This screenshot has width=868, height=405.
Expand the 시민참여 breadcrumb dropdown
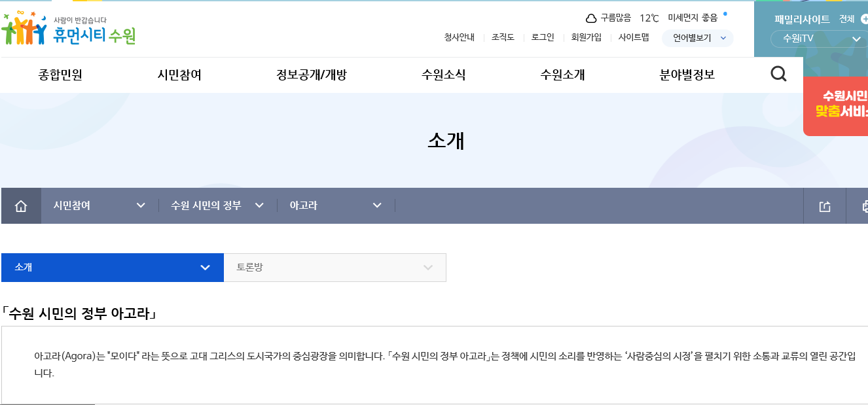tap(99, 206)
